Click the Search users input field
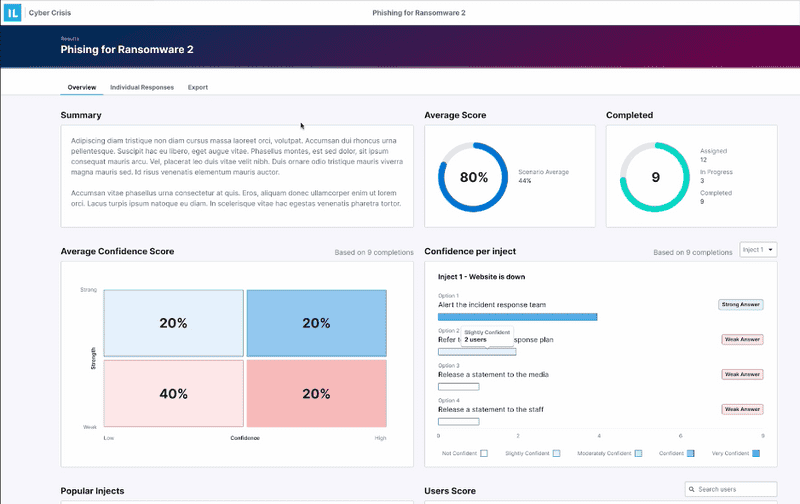The width and height of the screenshot is (800, 504). [x=735, y=489]
